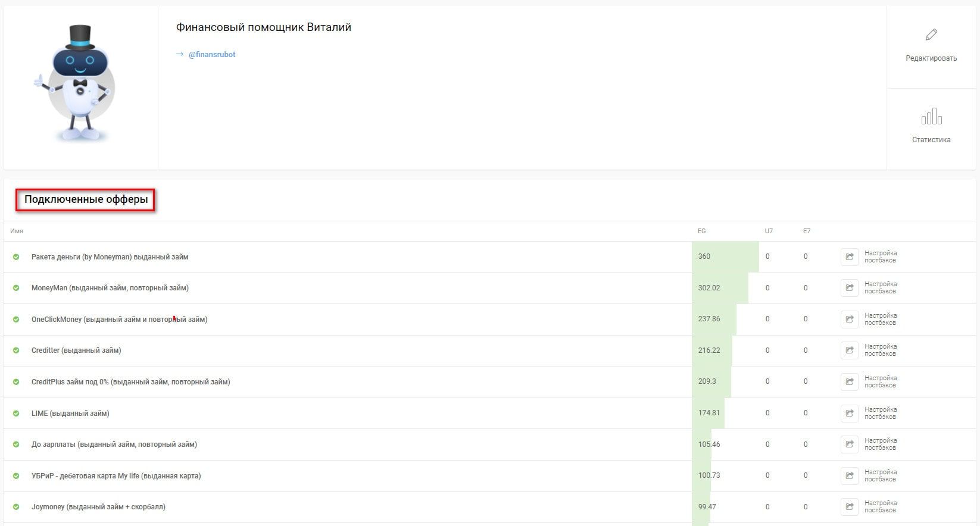980x526 pixels.
Task: Click postback share icon for Joymoney row
Action: (850, 507)
